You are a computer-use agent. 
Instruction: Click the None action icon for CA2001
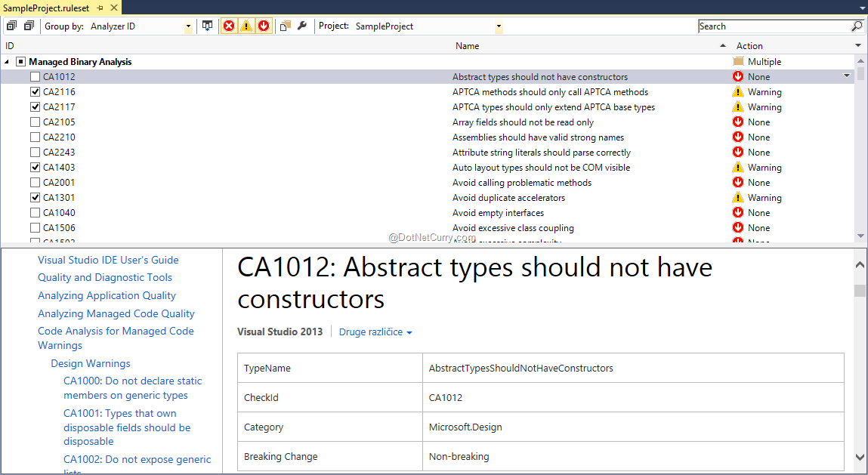738,182
